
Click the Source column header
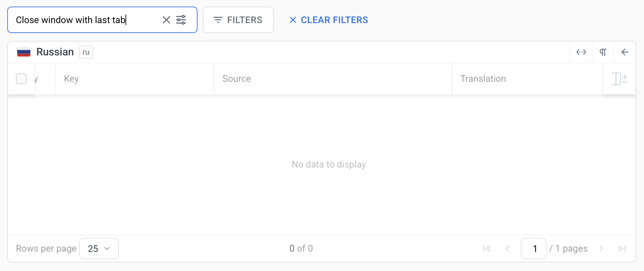coord(237,79)
